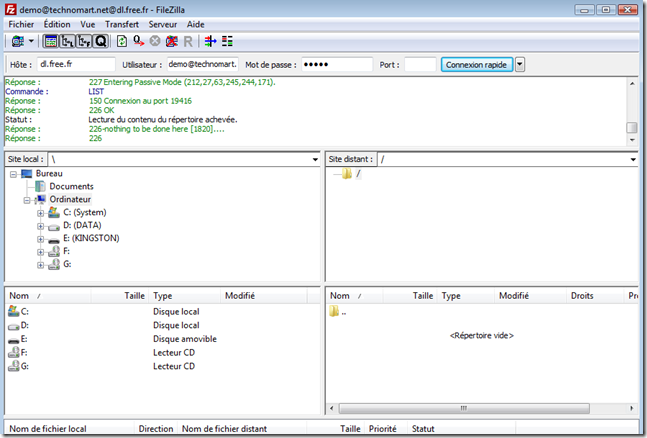Screen dimensions: 647x438
Task: Toggle transfer queue display
Action: click(100, 41)
